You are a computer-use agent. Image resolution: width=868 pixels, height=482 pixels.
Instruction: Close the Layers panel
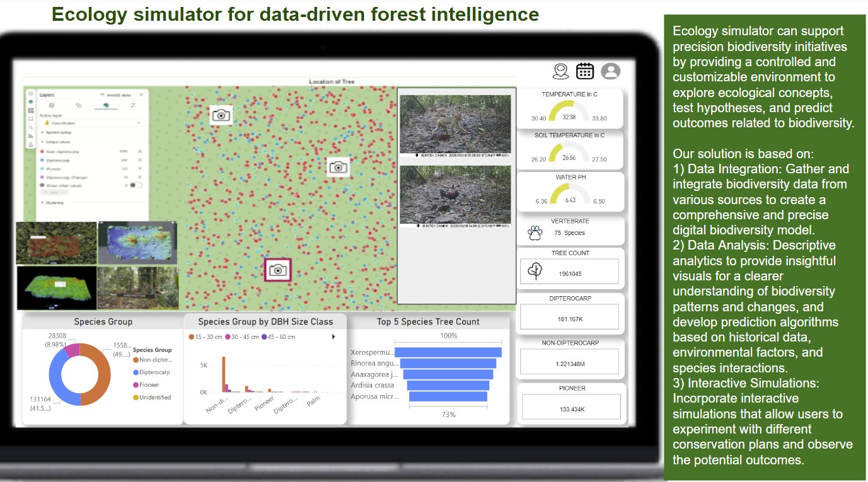[x=141, y=95]
